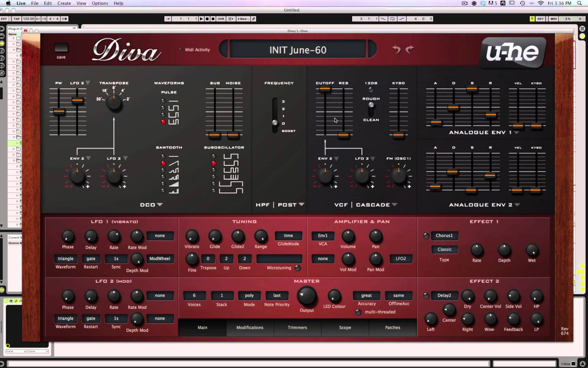This screenshot has height=368, width=588.
Task: Switch to the Modifications tab
Action: [250, 327]
